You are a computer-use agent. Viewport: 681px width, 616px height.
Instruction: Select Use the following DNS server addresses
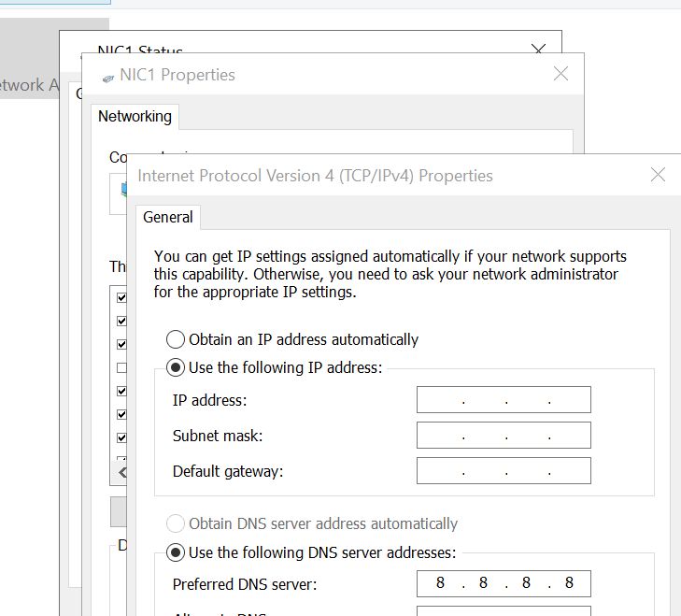click(x=176, y=552)
